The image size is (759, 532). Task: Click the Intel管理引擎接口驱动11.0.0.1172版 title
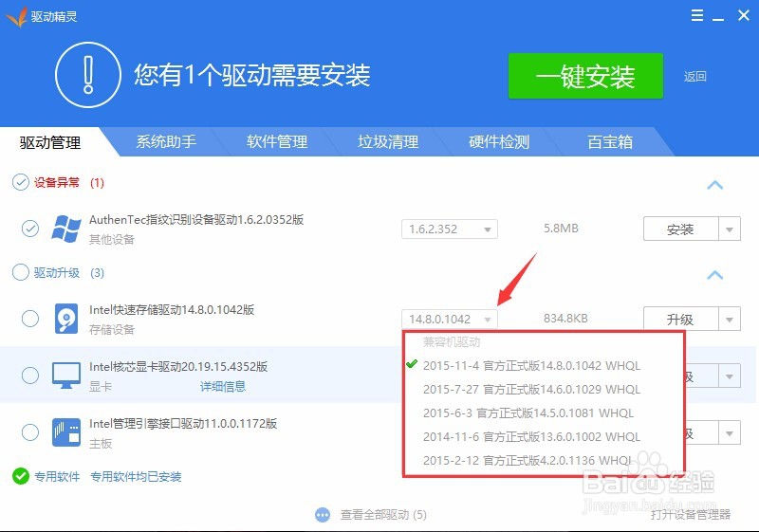coord(183,424)
